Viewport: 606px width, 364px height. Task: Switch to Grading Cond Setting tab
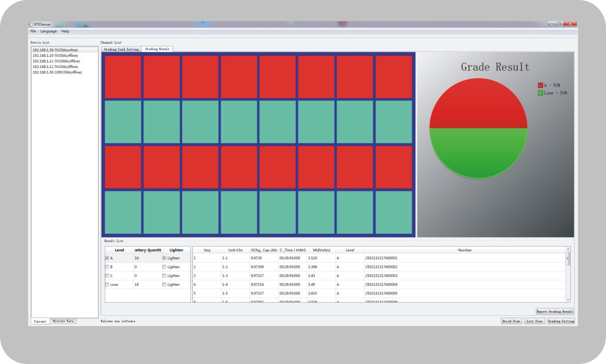tap(121, 49)
